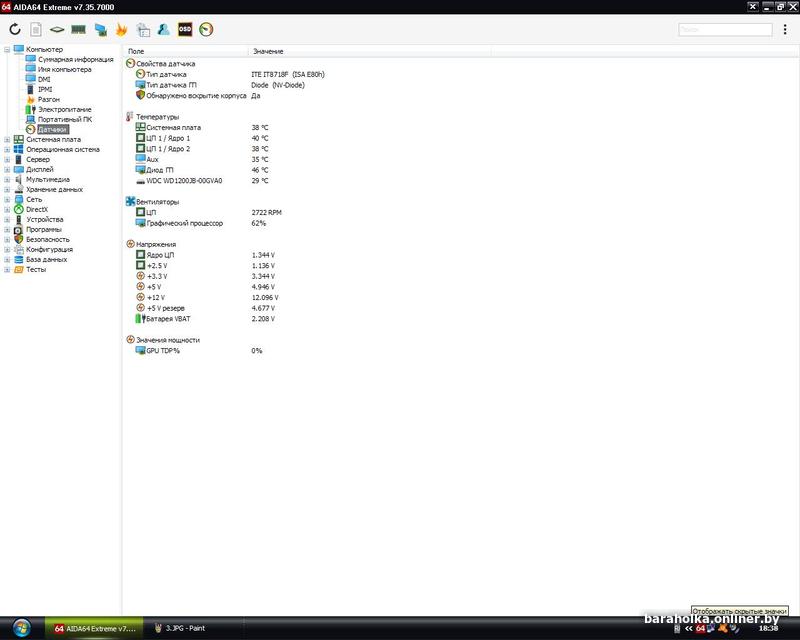Click the WDC WD1200JB-00GVA0 drive row
This screenshot has width=800, height=640.
click(202, 181)
